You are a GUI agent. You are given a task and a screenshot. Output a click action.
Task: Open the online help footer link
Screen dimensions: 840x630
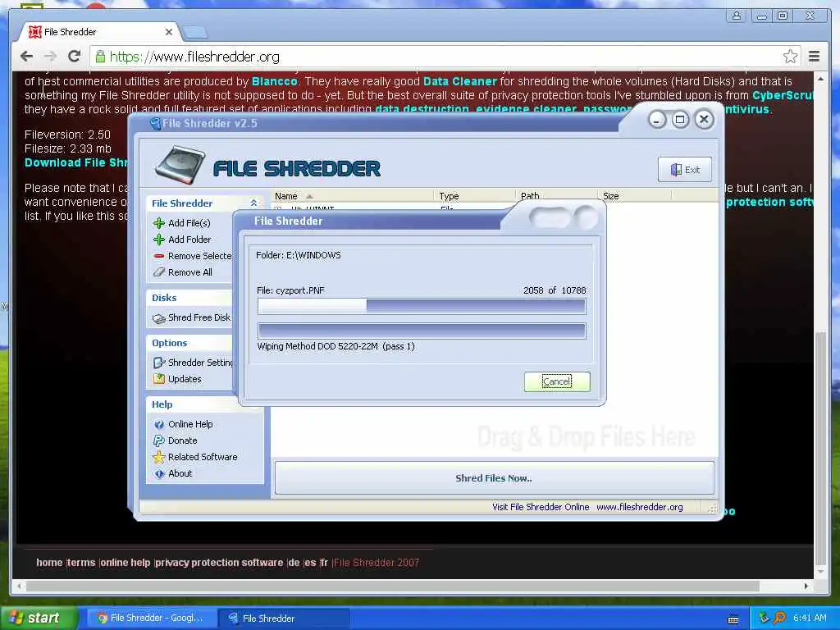[x=126, y=563]
